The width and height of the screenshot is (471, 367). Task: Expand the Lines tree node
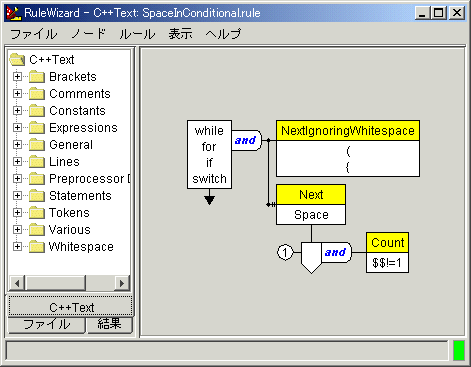coord(17,162)
